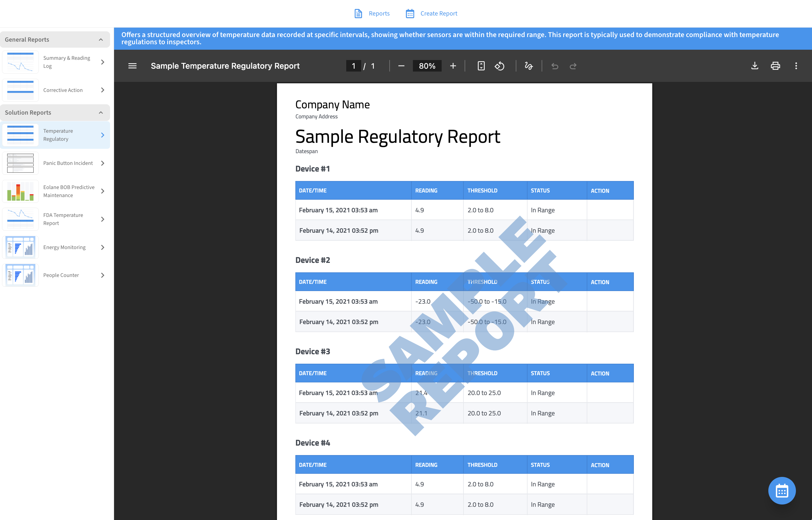Screen dimensions: 812x520
Task: Click the fit to page icon
Action: click(x=481, y=66)
